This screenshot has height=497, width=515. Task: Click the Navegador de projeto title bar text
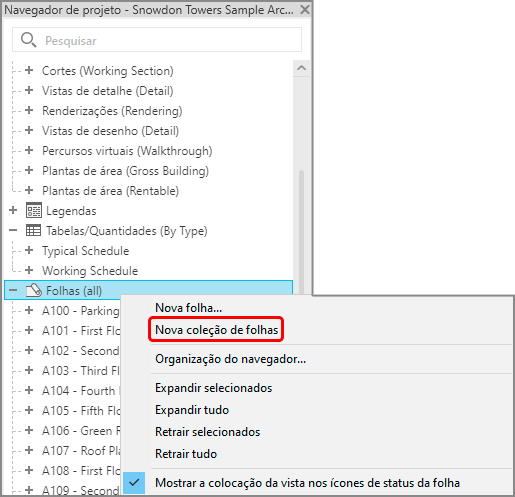(149, 10)
